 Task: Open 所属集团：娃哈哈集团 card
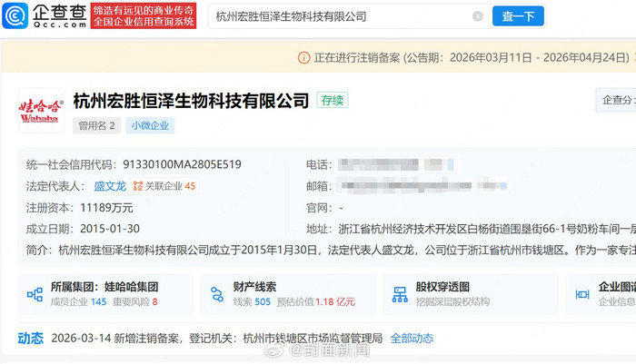click(x=105, y=294)
